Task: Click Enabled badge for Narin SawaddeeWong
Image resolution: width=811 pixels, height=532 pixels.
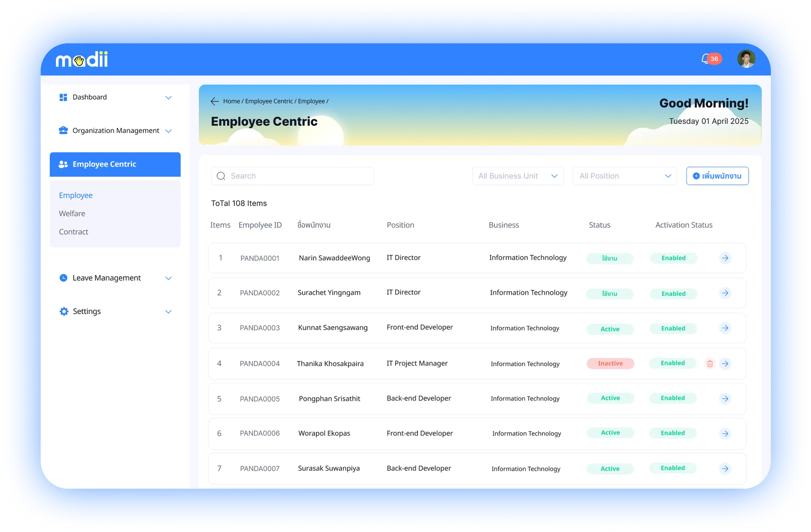Action: (x=674, y=258)
